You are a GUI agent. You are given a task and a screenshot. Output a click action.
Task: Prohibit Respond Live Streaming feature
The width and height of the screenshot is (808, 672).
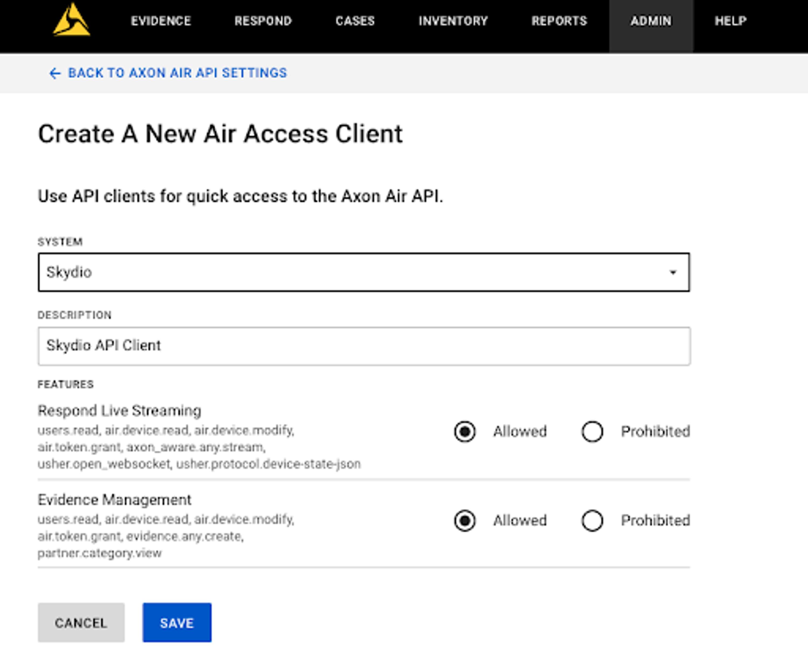592,432
